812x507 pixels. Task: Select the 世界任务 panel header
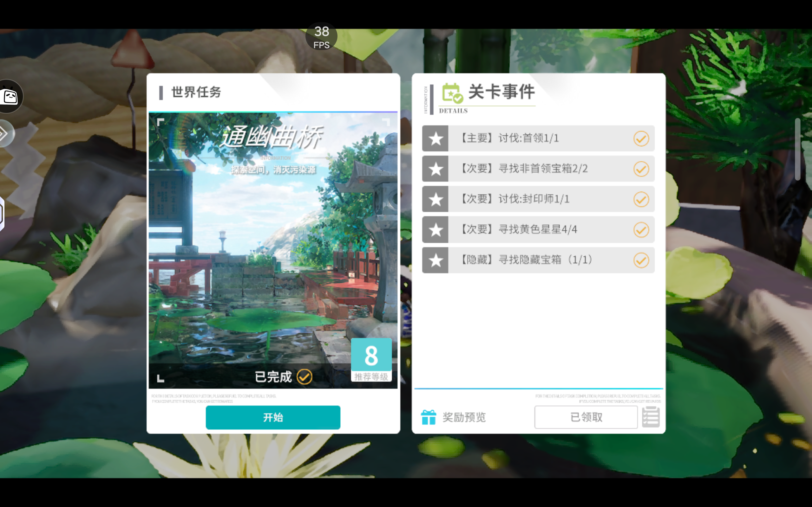tap(196, 92)
